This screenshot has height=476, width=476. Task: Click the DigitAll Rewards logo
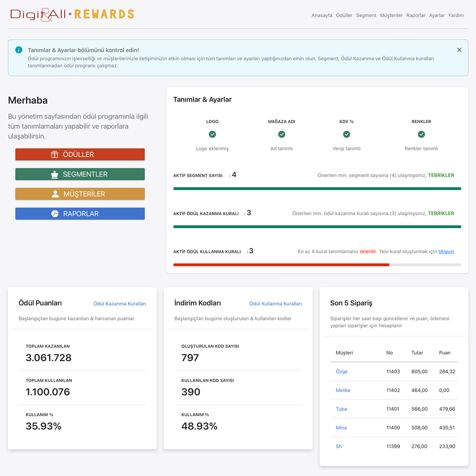[x=72, y=14]
